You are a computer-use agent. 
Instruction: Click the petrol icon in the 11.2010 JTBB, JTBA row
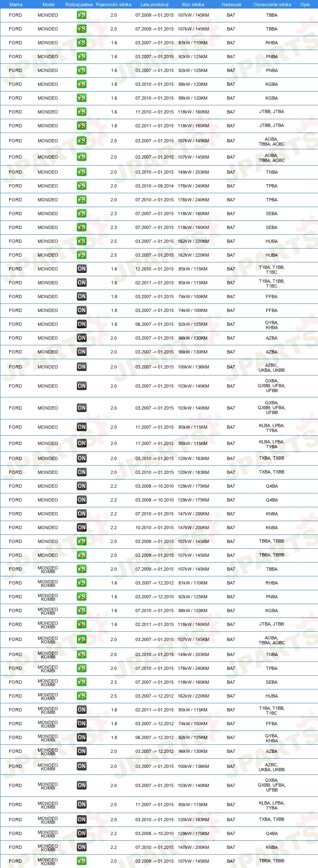[x=81, y=112]
